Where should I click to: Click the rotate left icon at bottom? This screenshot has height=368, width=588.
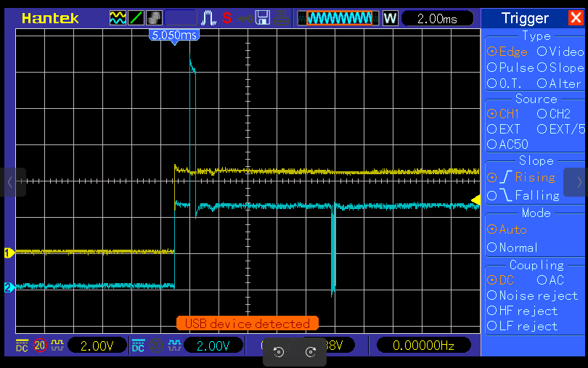[278, 352]
